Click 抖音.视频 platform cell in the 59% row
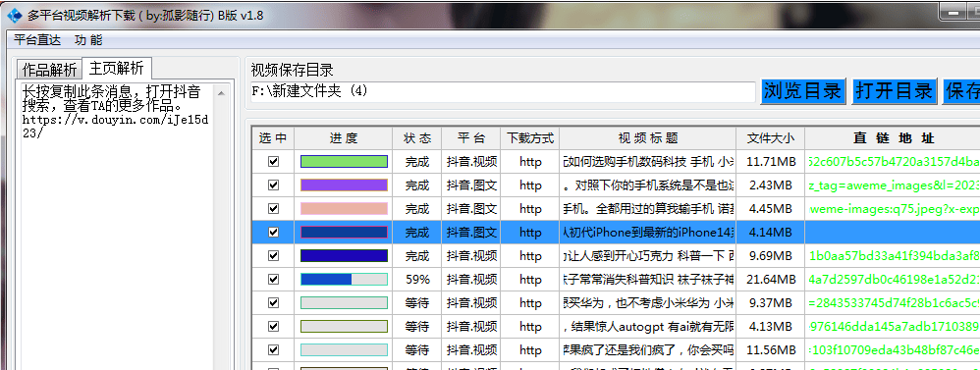 point(471,280)
